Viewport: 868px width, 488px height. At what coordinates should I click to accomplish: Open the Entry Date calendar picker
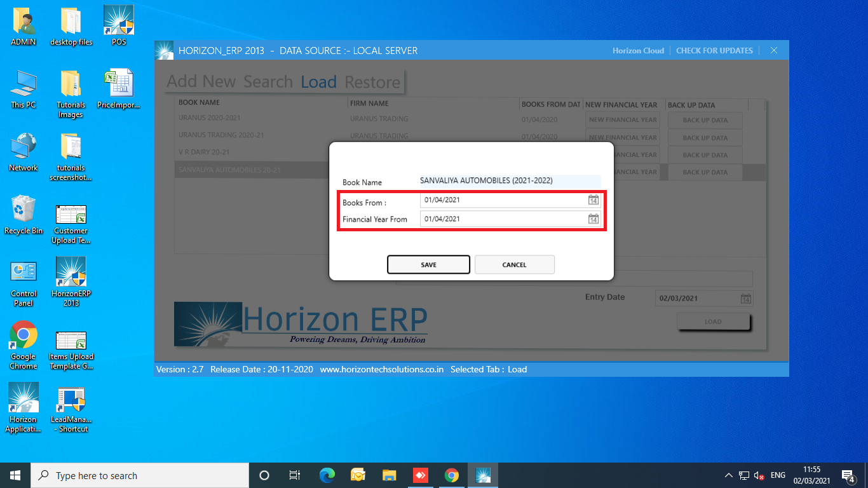tap(746, 299)
